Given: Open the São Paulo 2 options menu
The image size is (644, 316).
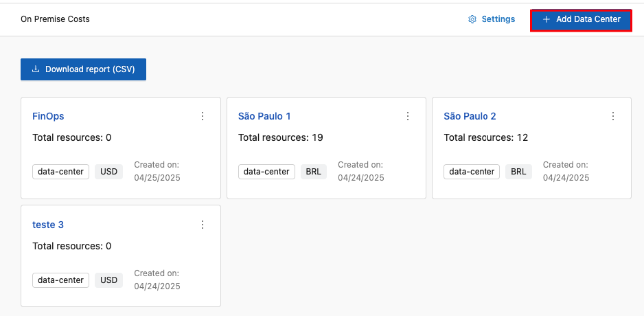Looking at the screenshot, I should click(613, 116).
